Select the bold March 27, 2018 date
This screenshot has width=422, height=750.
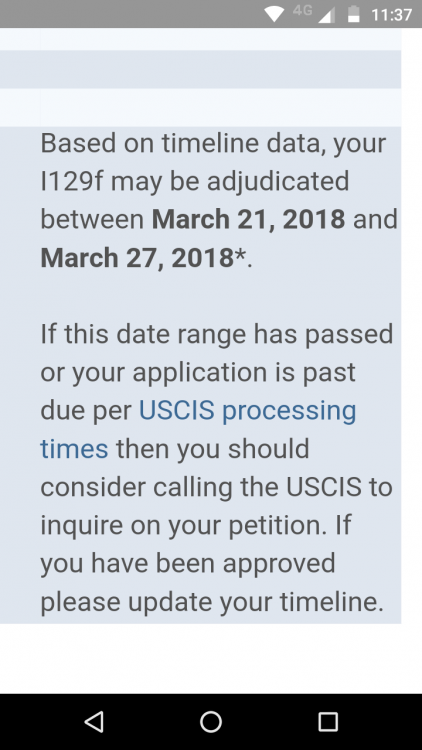click(137, 258)
